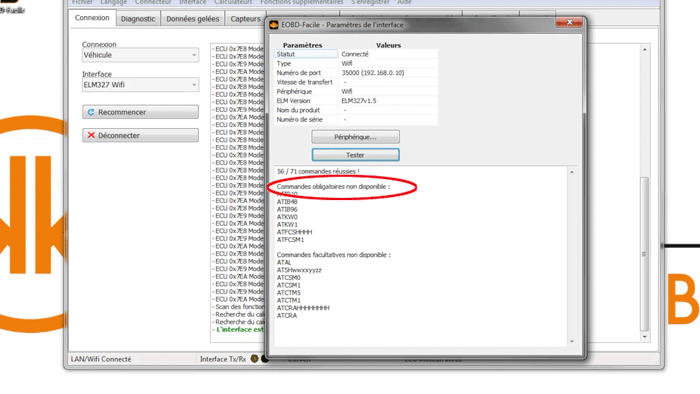Viewport: 700px width, 394px height.
Task: Click the ATIB96 command line
Action: coord(287,209)
